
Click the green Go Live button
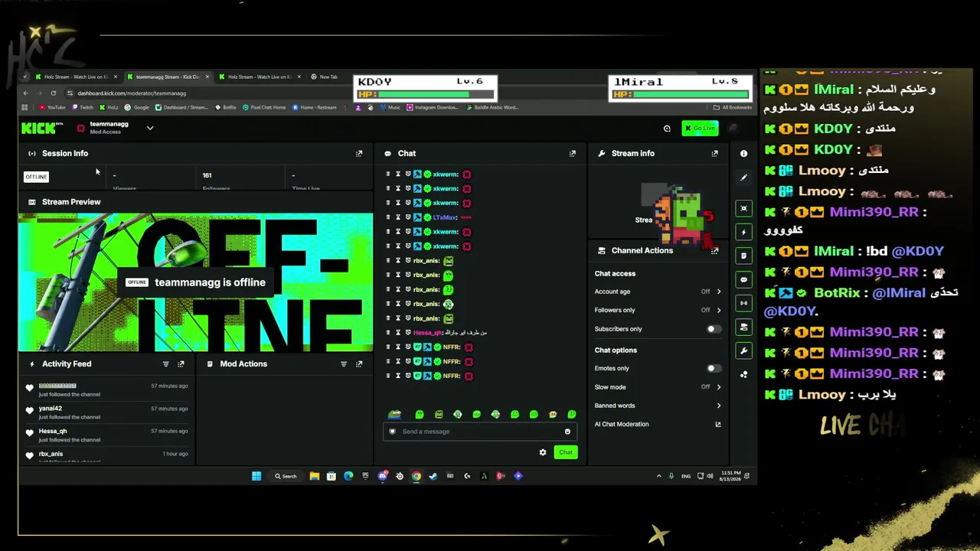(700, 128)
